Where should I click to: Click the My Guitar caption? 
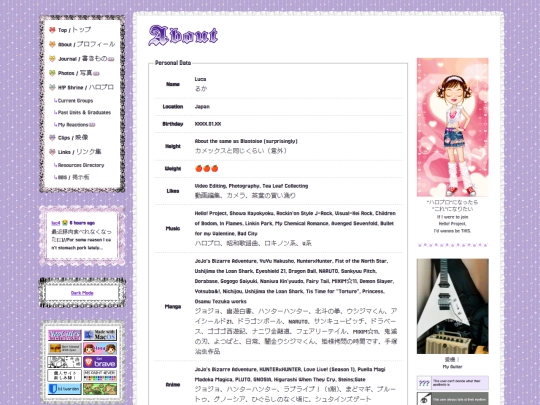click(x=453, y=367)
